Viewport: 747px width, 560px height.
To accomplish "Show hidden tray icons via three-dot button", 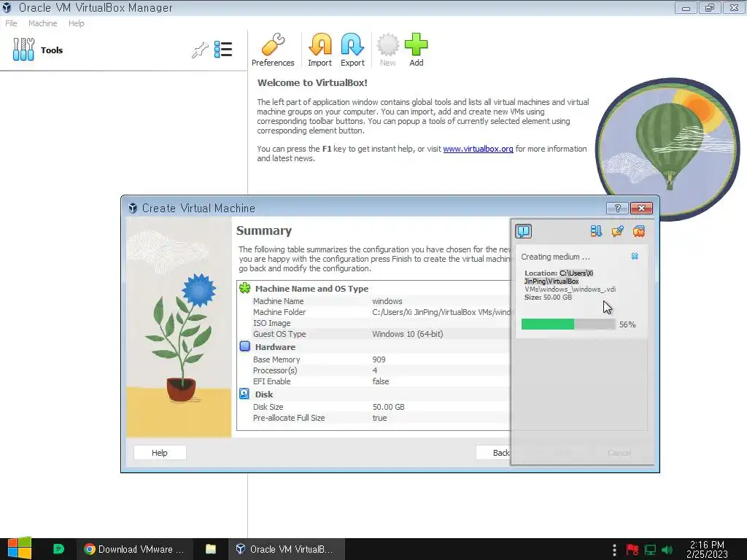I will [614, 550].
